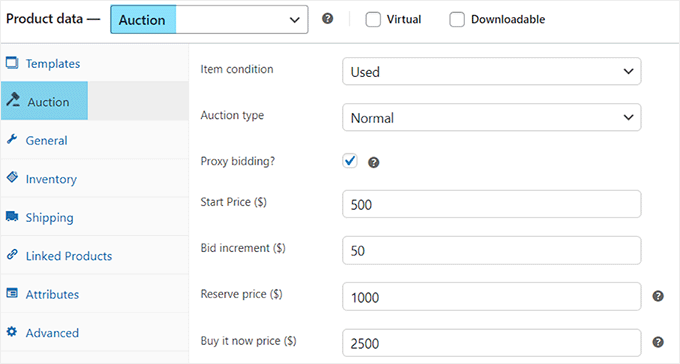Click the Start Price ($) label

[233, 202]
